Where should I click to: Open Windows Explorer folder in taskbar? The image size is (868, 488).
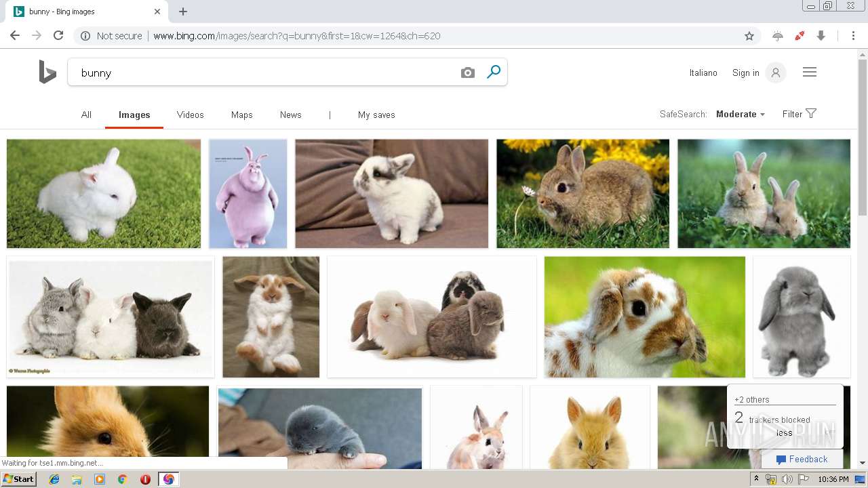tap(77, 479)
